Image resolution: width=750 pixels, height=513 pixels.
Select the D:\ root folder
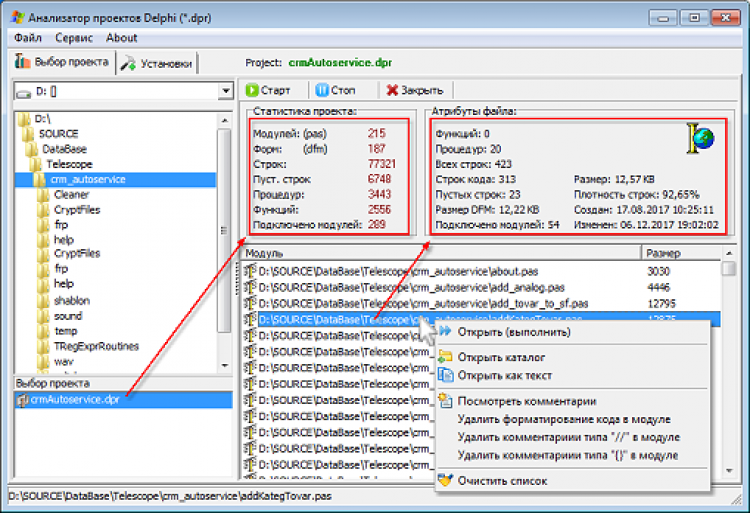42,119
